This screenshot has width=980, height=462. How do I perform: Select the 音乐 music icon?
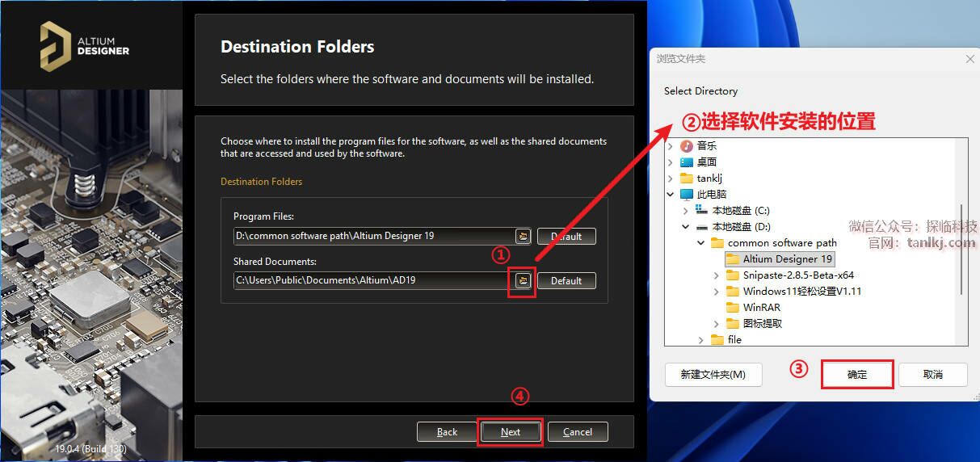click(687, 146)
